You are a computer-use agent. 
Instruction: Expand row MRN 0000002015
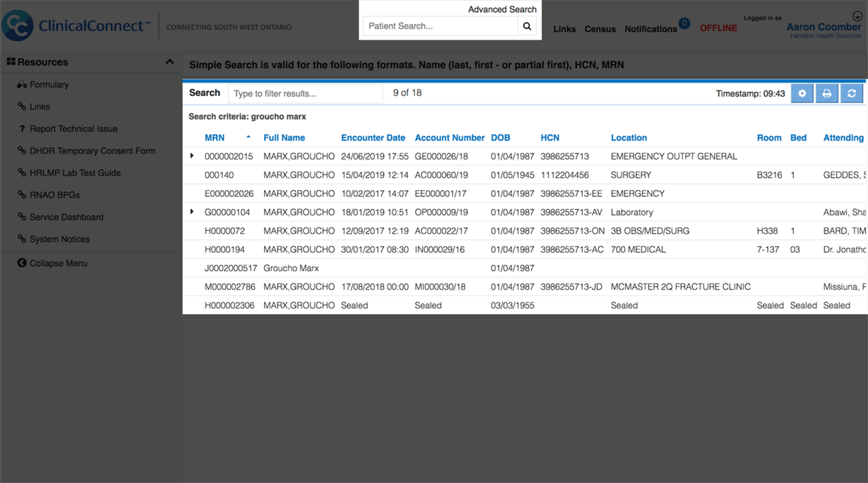192,156
